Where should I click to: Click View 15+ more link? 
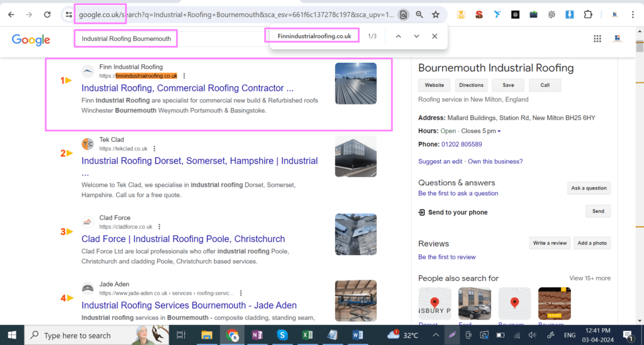pyautogui.click(x=590, y=278)
